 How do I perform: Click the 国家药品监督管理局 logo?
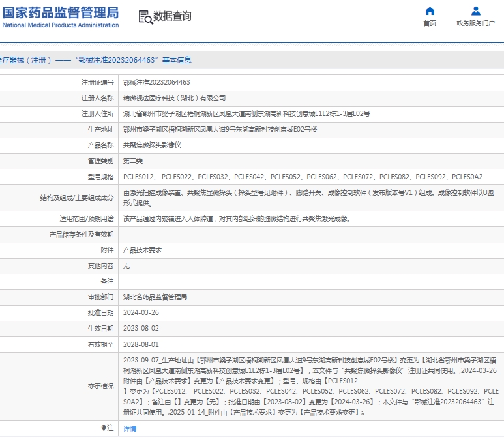tap(61, 18)
